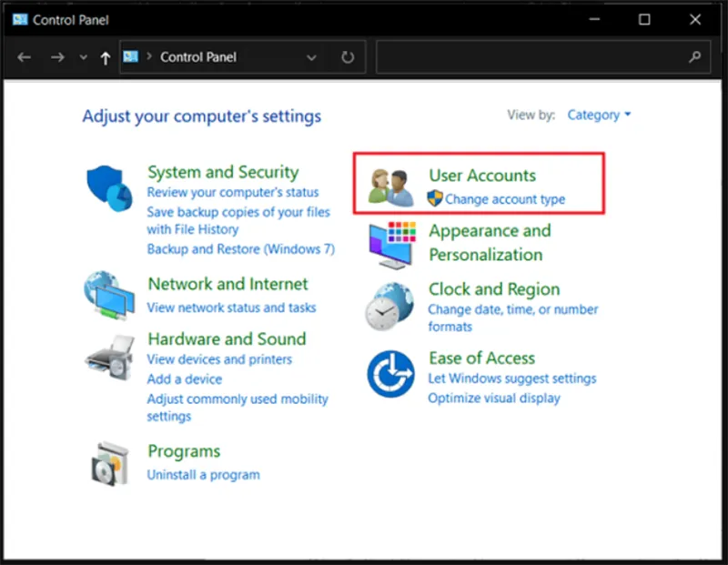Viewport: 728px width, 565px height.
Task: Open Network and Internet category
Action: point(228,284)
